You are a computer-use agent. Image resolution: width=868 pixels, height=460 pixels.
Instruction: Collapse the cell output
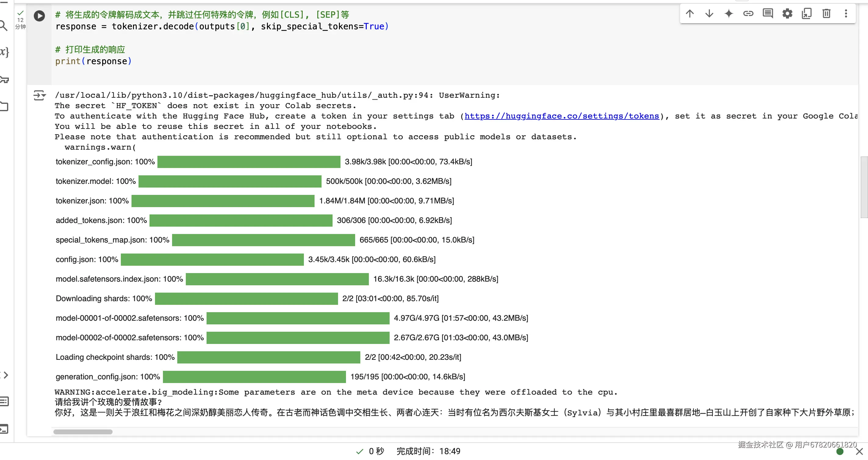click(x=39, y=95)
